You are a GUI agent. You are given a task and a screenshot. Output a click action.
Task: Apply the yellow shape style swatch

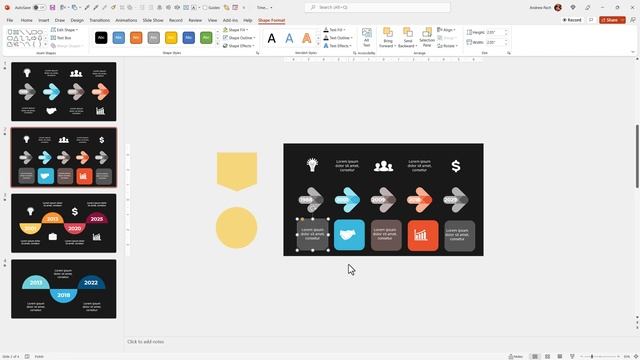pyautogui.click(x=171, y=38)
